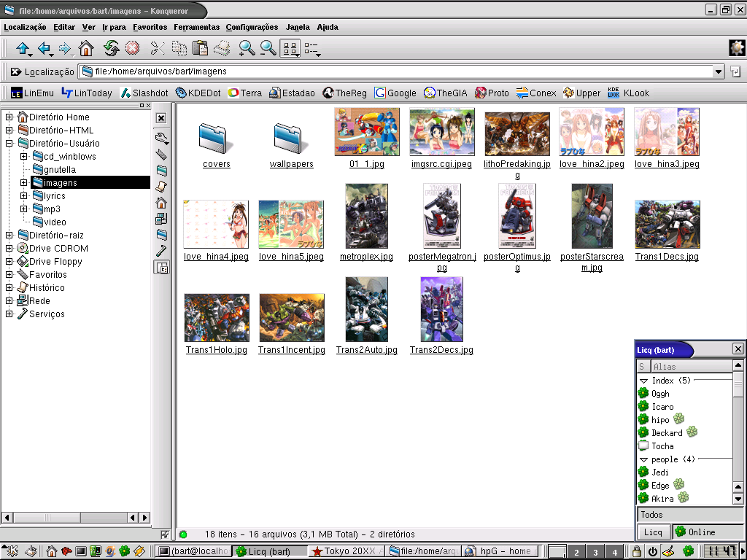Reload the current folder view
Viewport: 747px width, 560px height.
click(112, 48)
